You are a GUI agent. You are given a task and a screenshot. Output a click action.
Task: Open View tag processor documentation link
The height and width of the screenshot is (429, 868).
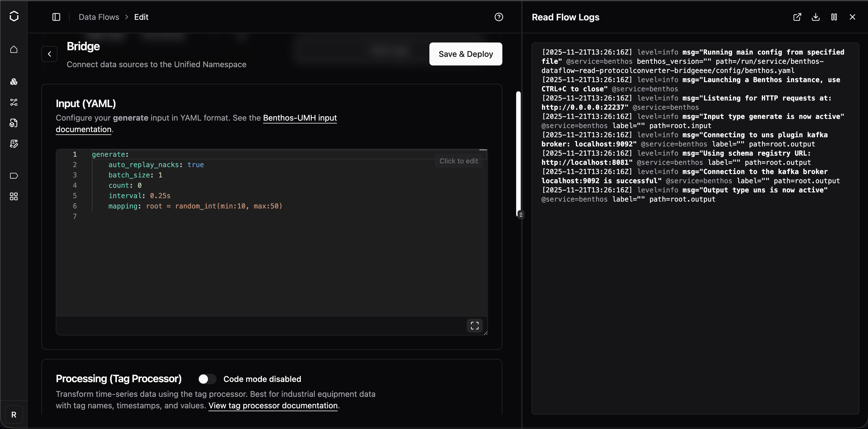[273, 405]
